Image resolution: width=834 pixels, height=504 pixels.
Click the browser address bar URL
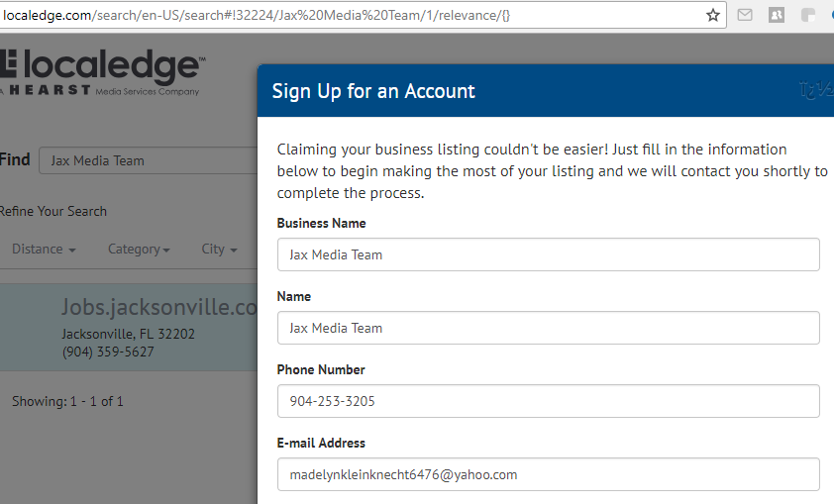pos(257,16)
